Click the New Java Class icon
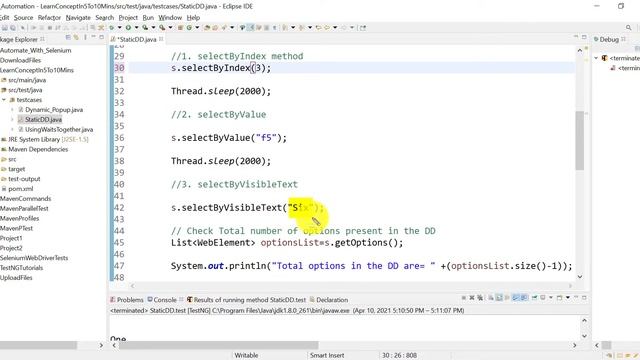 pos(189,28)
